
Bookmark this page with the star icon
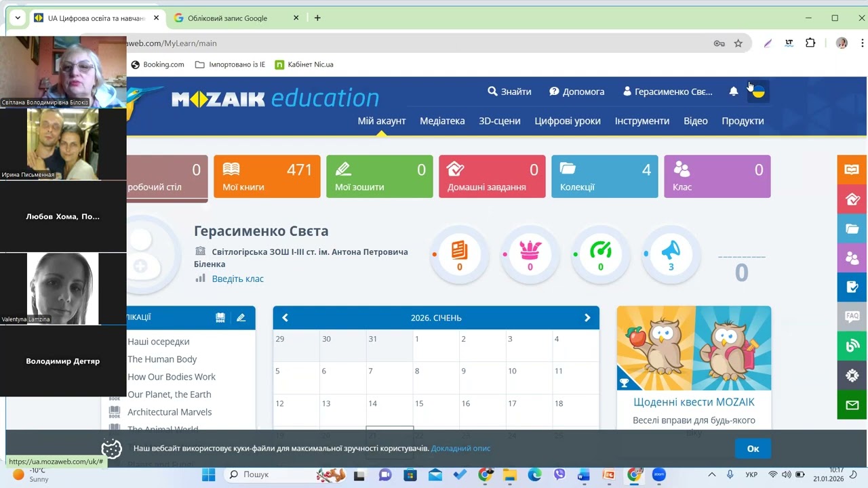coord(738,43)
